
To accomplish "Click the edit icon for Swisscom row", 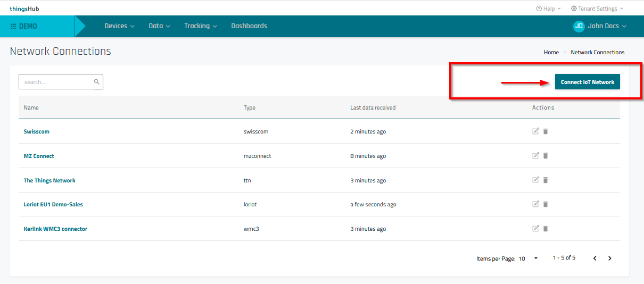I will [535, 131].
